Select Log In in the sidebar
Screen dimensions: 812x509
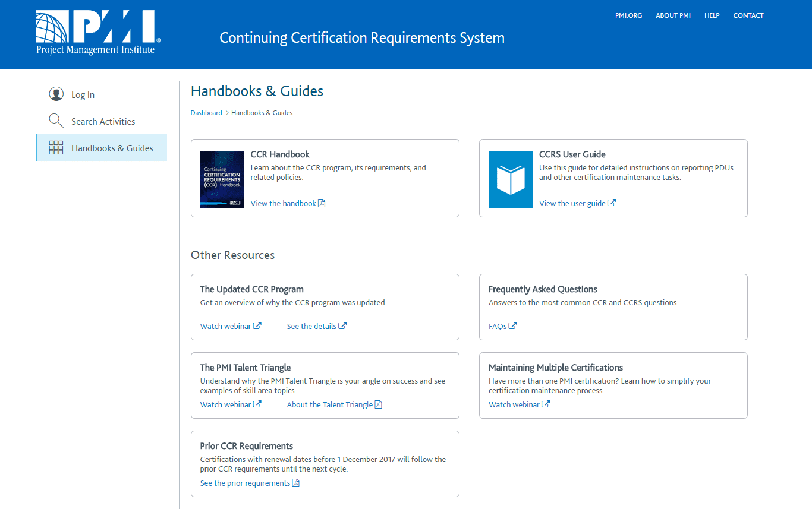(102, 94)
